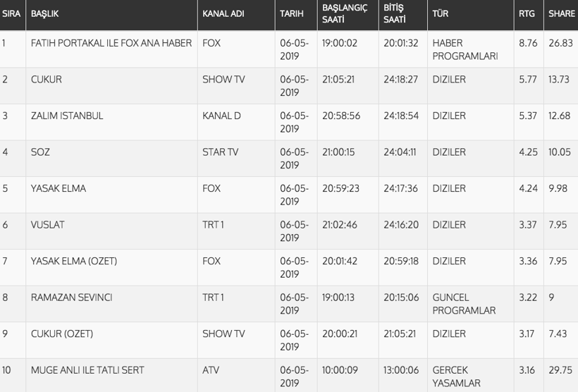This screenshot has width=578, height=392.
Task: Select the MUGE ANLI ILE TATLI SERT title
Action: coord(87,370)
